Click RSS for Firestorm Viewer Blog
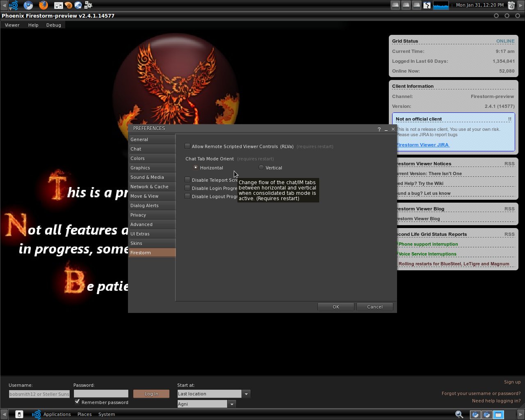525x420 pixels. tap(509, 209)
